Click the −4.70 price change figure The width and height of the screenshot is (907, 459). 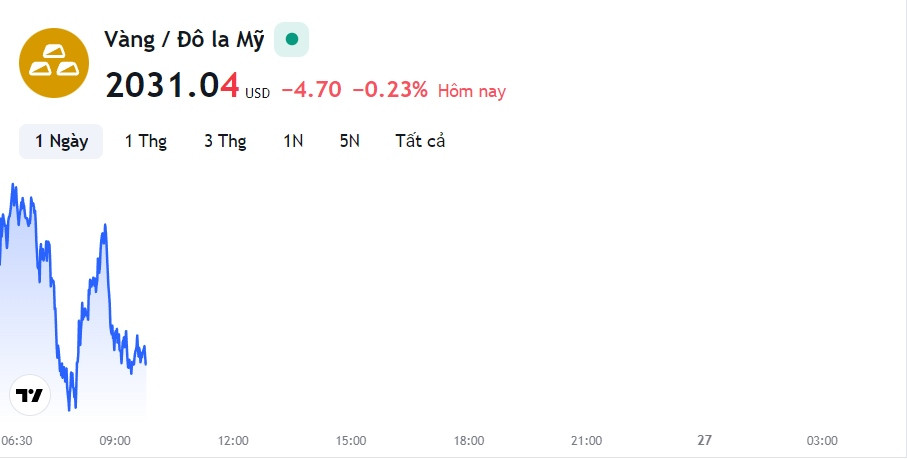311,90
